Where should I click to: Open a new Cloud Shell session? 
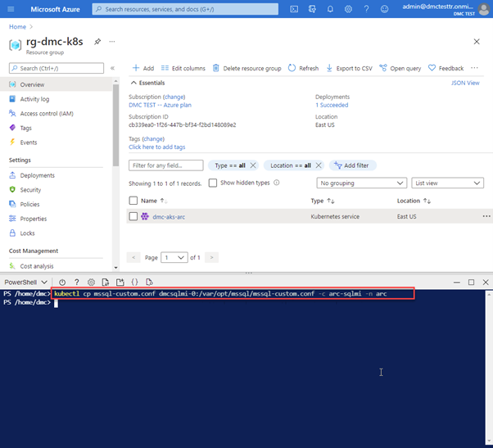coord(120,282)
